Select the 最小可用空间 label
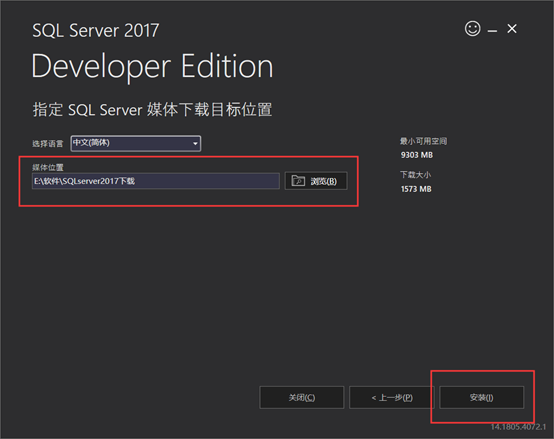554x439 pixels. point(423,141)
